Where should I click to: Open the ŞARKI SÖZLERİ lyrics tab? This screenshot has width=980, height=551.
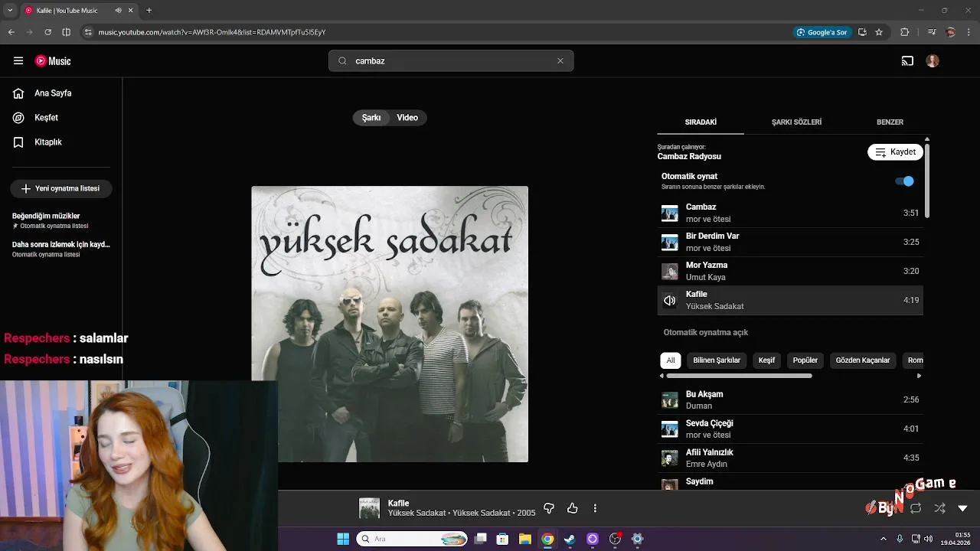point(796,122)
